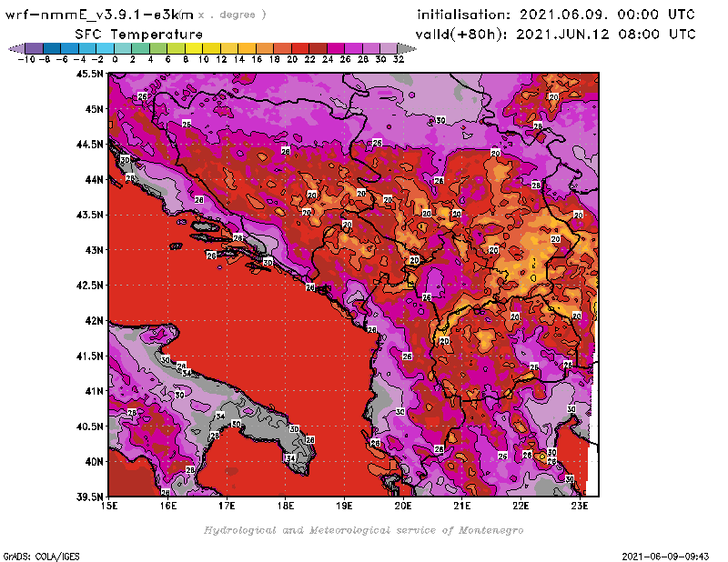Click the 10 value under the colorbar
728x562 pixels.
(203, 59)
